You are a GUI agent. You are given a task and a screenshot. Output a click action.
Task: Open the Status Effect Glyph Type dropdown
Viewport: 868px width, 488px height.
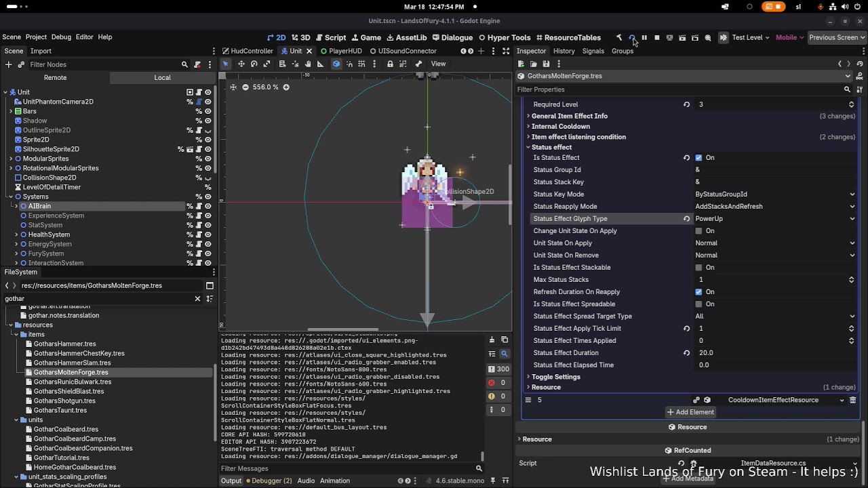775,218
